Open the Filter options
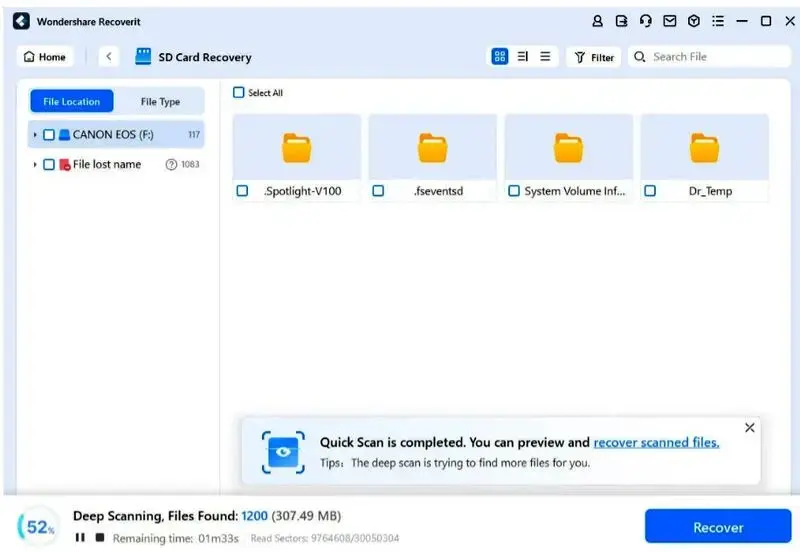The image size is (800, 552). [x=593, y=57]
